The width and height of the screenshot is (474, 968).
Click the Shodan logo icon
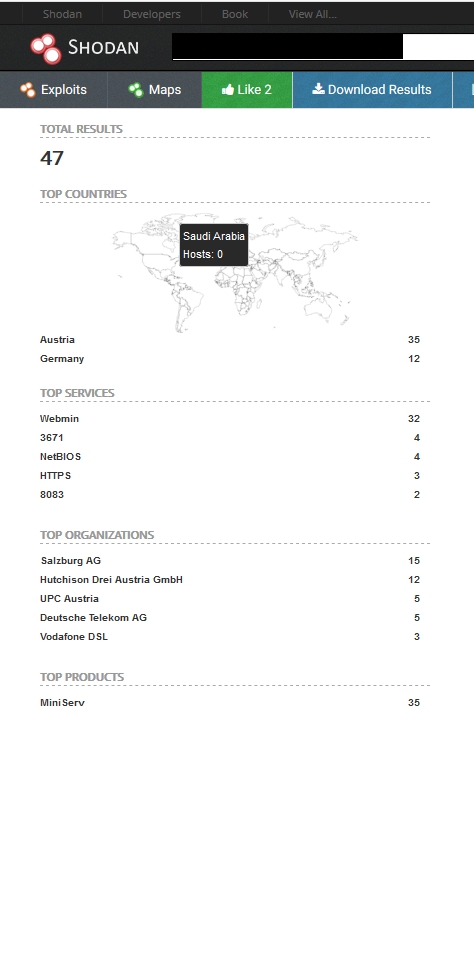click(x=46, y=49)
